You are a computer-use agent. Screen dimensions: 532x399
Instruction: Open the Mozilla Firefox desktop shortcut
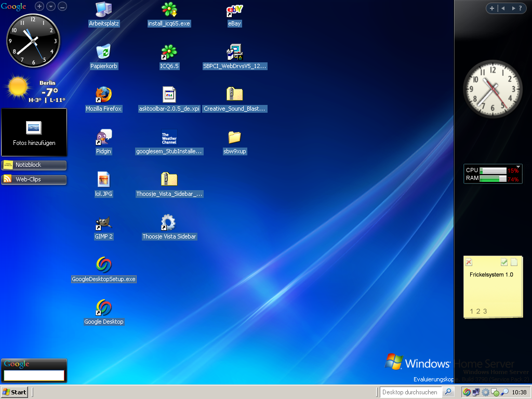click(103, 95)
